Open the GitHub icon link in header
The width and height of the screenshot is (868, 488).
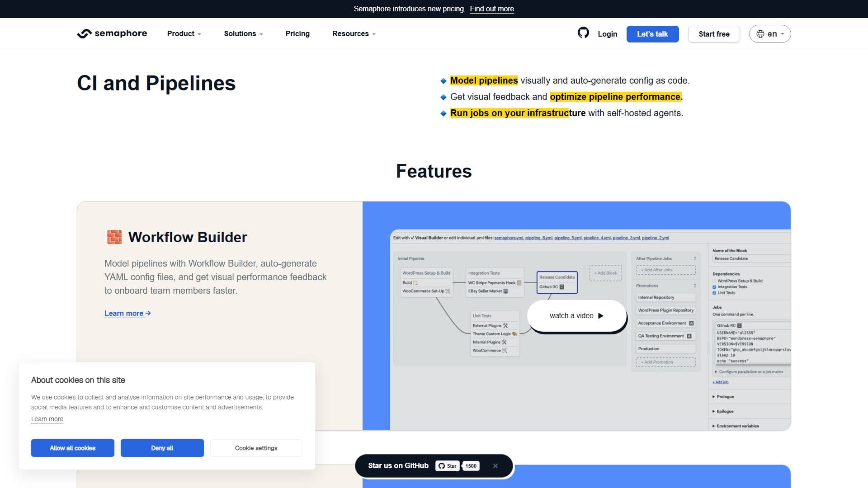(x=583, y=33)
